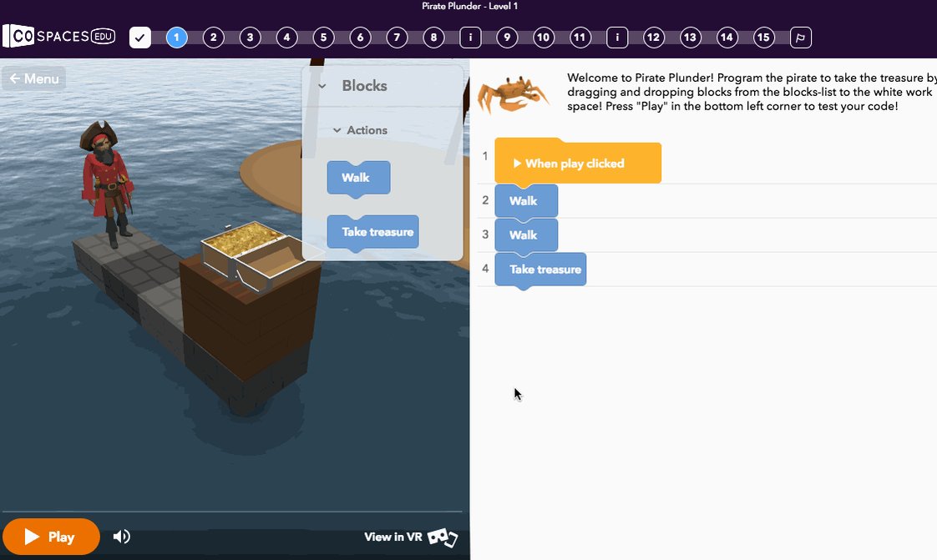The width and height of the screenshot is (937, 560).
Task: Select level 9 circle
Action: pyautogui.click(x=507, y=38)
